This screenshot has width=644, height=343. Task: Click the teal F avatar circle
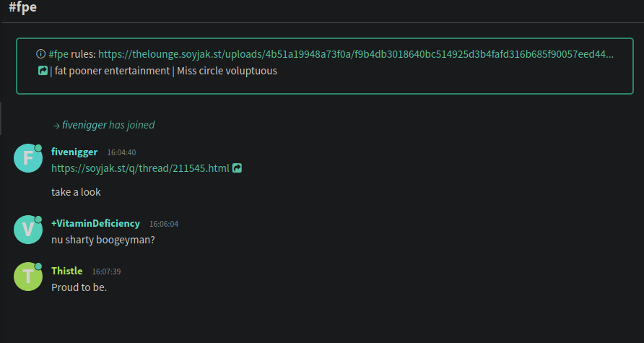[x=28, y=158]
